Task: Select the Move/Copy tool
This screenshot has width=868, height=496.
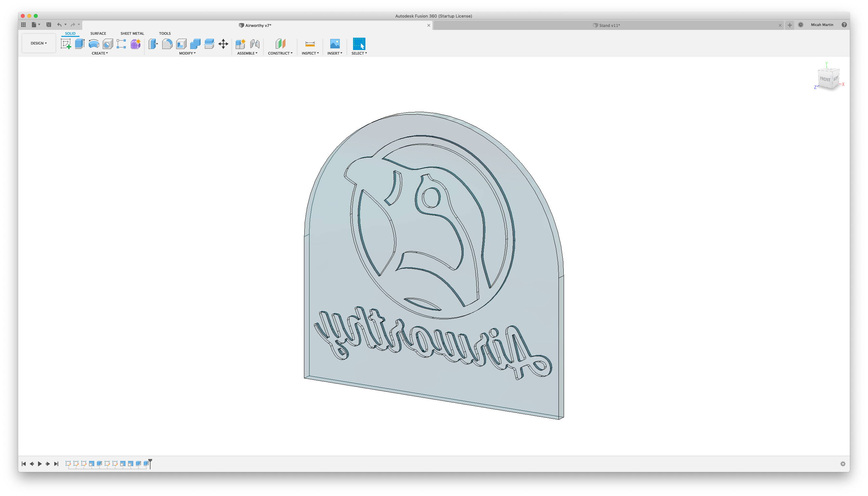Action: [223, 44]
